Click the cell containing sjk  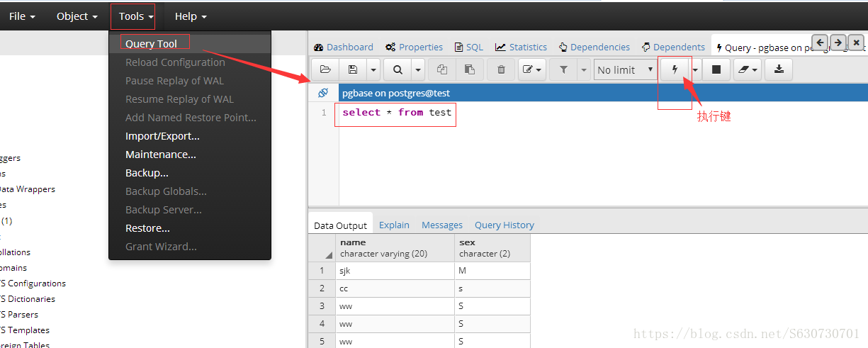[x=395, y=271]
